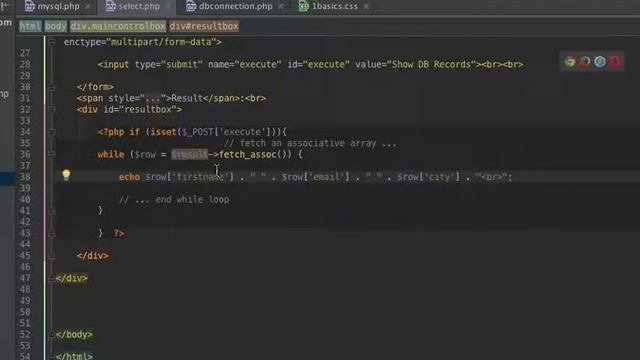This screenshot has width=640, height=360.
Task: Select html breadcrumb
Action: pyautogui.click(x=30, y=26)
